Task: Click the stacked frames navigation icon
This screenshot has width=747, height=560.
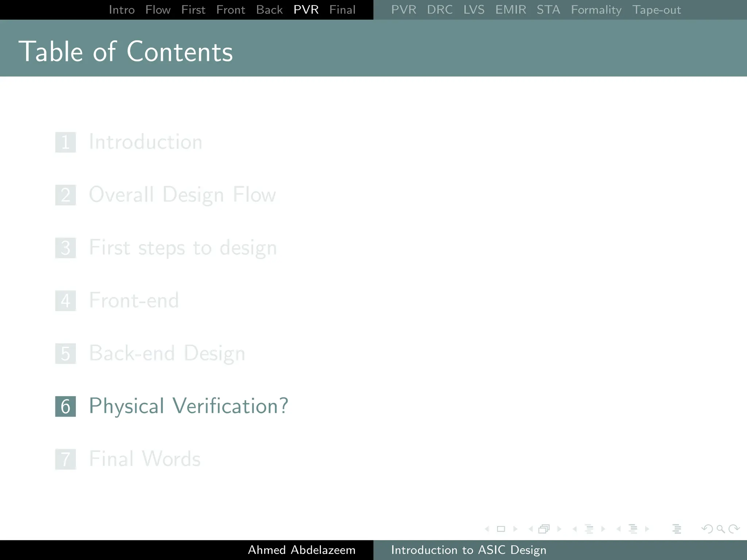Action: point(544,529)
